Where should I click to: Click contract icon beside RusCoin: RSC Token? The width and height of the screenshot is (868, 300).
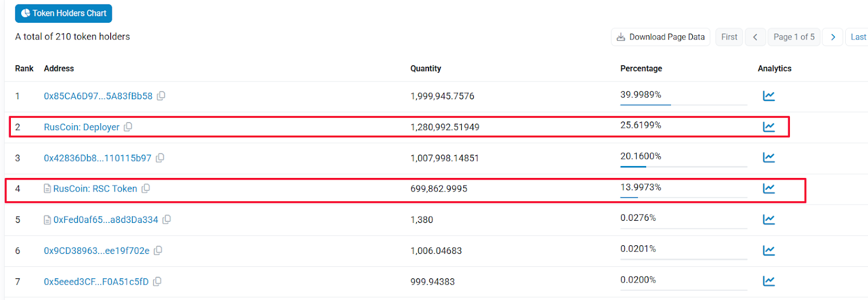coord(47,189)
